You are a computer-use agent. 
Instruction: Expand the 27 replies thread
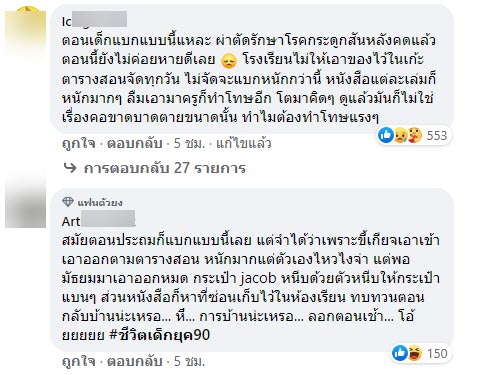point(165,168)
